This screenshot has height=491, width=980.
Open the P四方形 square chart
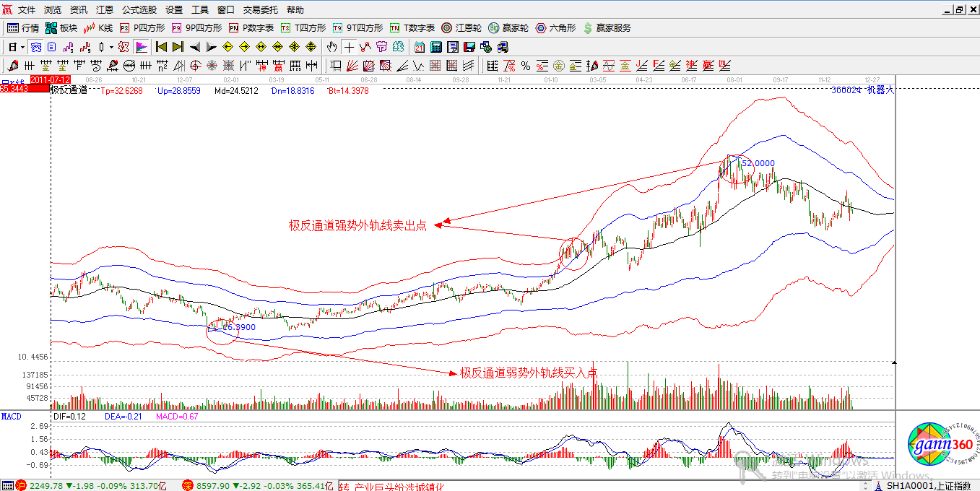pos(142,28)
